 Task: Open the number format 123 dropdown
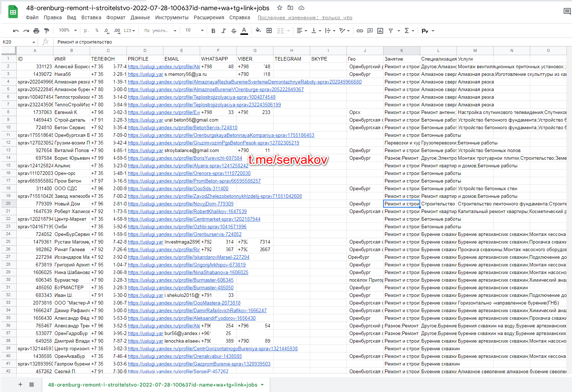pyautogui.click(x=129, y=30)
